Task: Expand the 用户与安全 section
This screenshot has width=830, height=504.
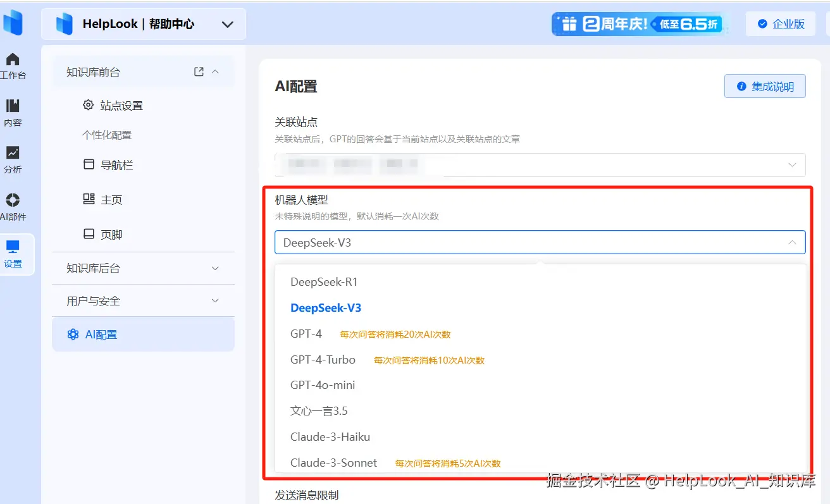Action: point(144,301)
